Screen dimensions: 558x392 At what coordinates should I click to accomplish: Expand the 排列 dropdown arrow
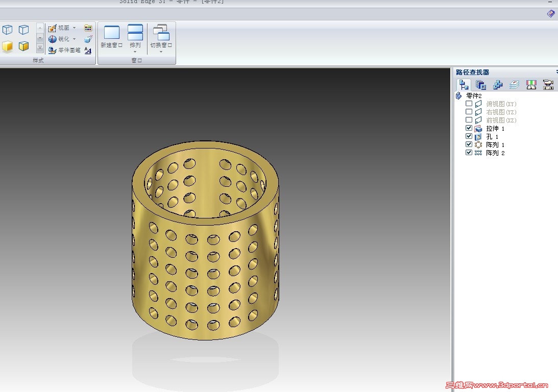(135, 52)
